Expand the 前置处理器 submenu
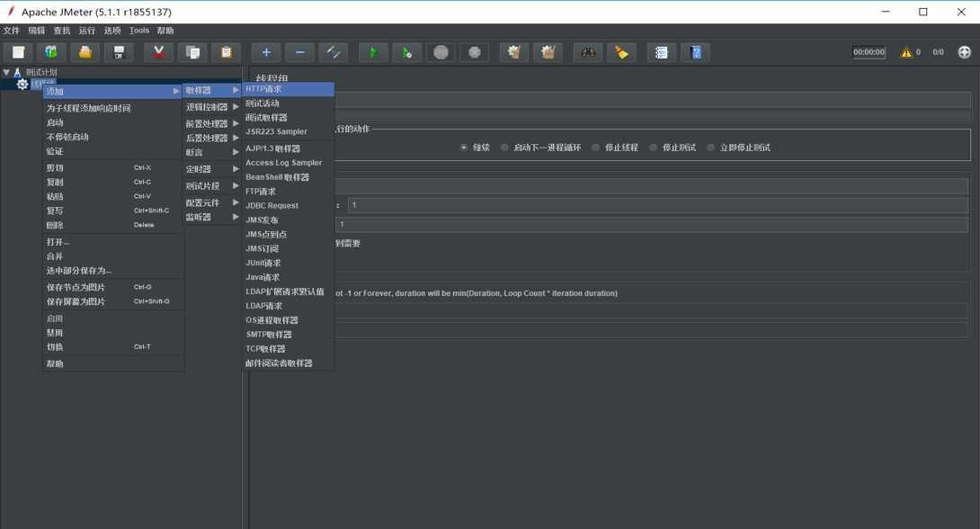 tap(212, 124)
